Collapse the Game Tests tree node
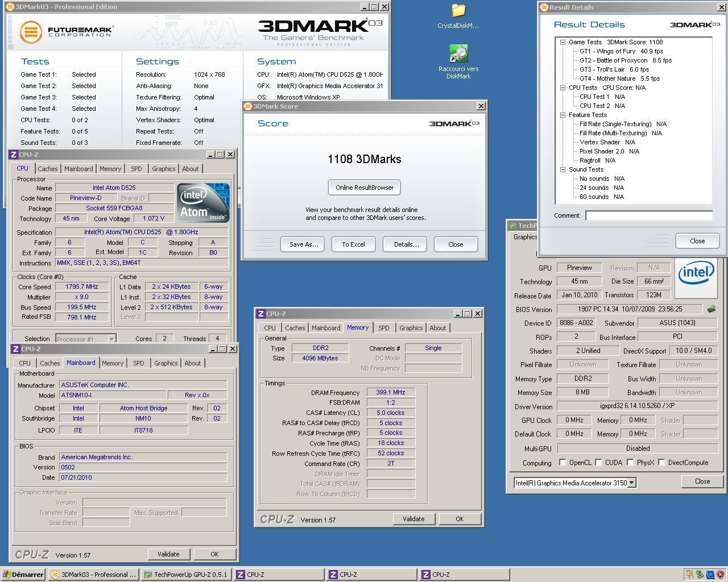The image size is (728, 582). point(562,42)
